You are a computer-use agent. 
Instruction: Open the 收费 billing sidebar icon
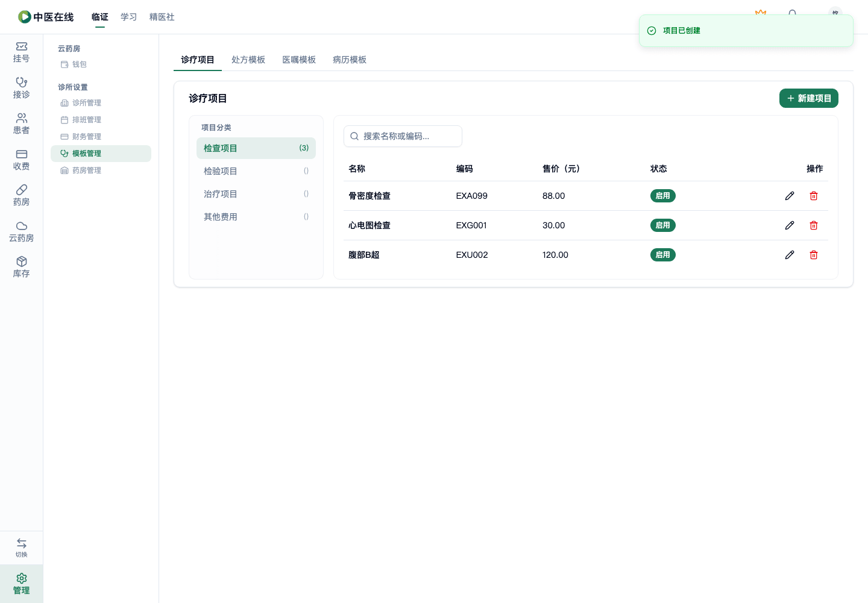22,160
